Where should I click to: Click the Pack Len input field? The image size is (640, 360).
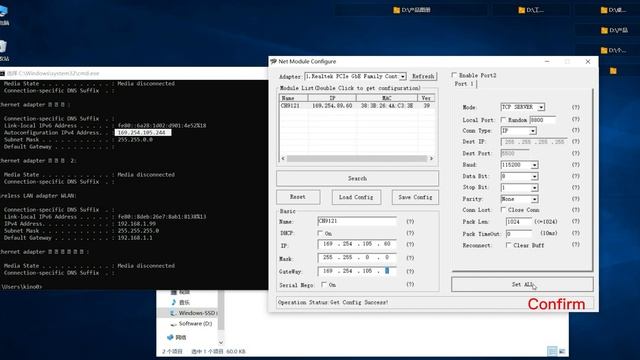pyautogui.click(x=519, y=222)
